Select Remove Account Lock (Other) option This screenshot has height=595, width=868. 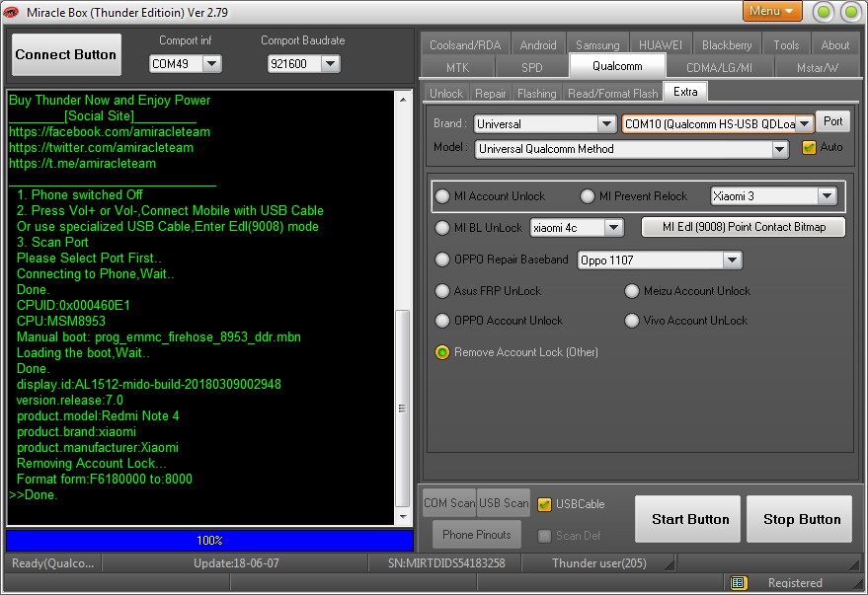point(442,352)
